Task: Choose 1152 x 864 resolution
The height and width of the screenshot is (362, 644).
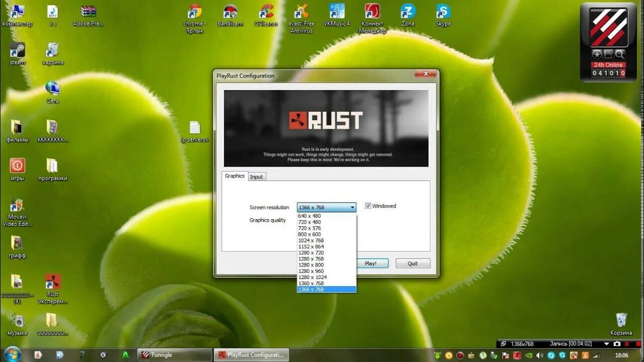Action: tap(327, 247)
